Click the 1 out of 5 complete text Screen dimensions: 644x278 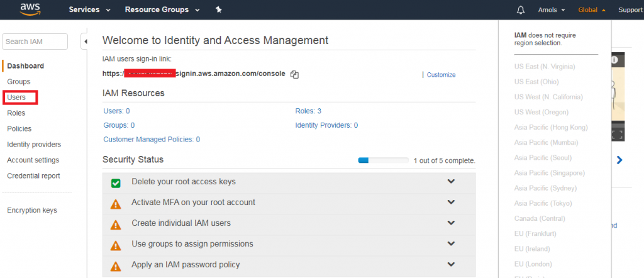tap(445, 160)
